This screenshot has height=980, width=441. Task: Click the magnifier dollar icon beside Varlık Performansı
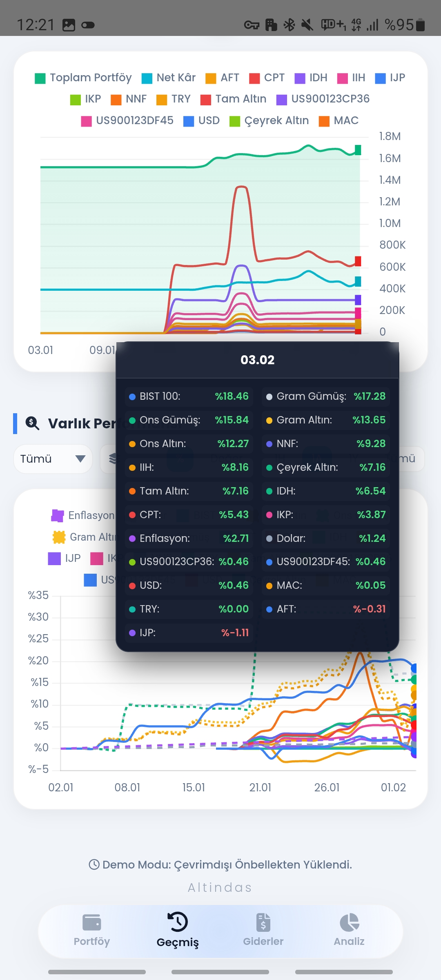coord(32,423)
